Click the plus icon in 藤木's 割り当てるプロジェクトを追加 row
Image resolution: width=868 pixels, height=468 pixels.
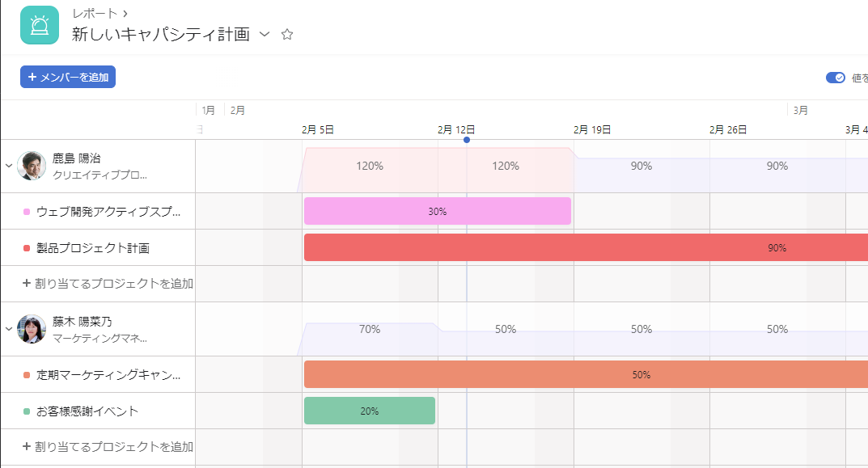click(x=26, y=446)
